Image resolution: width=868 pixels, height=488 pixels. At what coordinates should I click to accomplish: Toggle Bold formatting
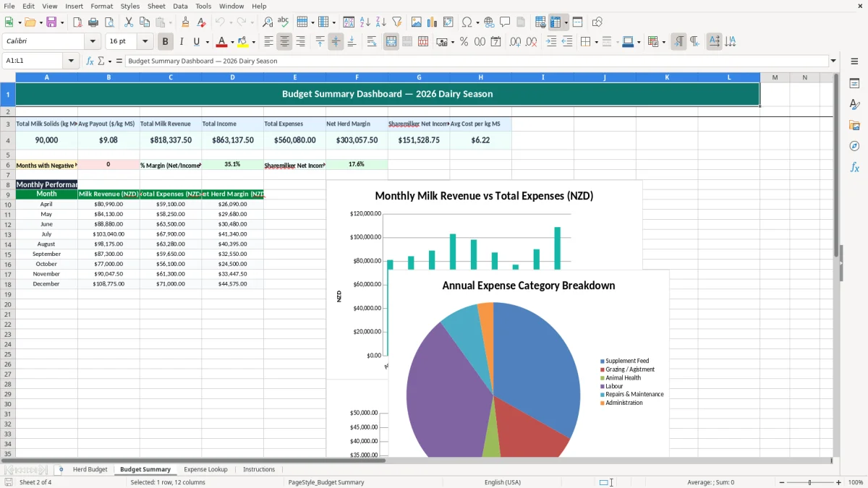click(165, 42)
